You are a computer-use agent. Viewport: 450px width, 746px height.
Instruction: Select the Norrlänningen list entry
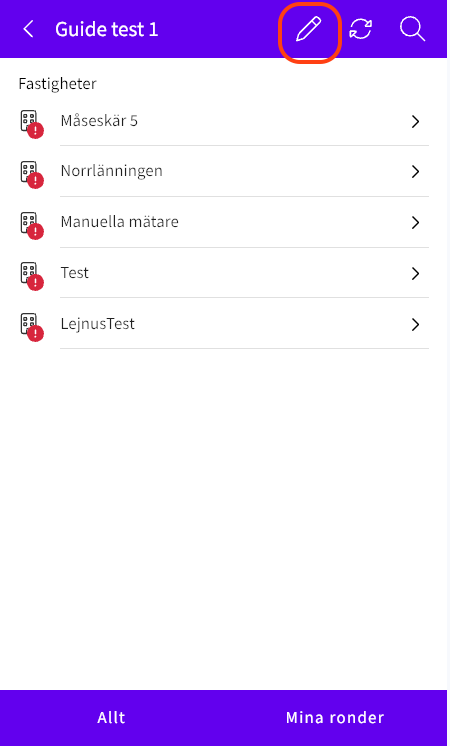click(224, 172)
